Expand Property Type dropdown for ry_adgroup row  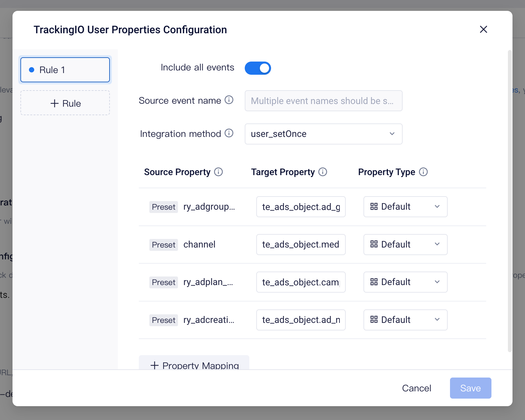tap(405, 207)
